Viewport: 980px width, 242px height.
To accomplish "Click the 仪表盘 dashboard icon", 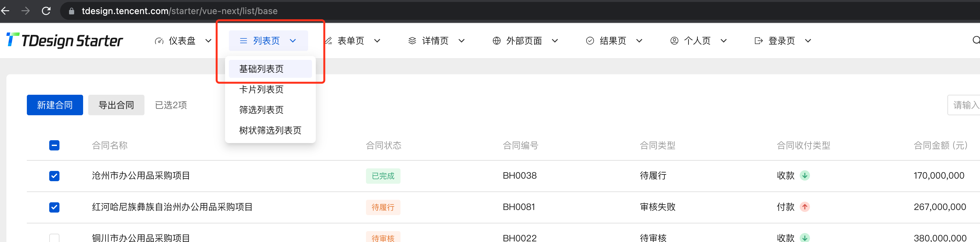I will 159,40.
